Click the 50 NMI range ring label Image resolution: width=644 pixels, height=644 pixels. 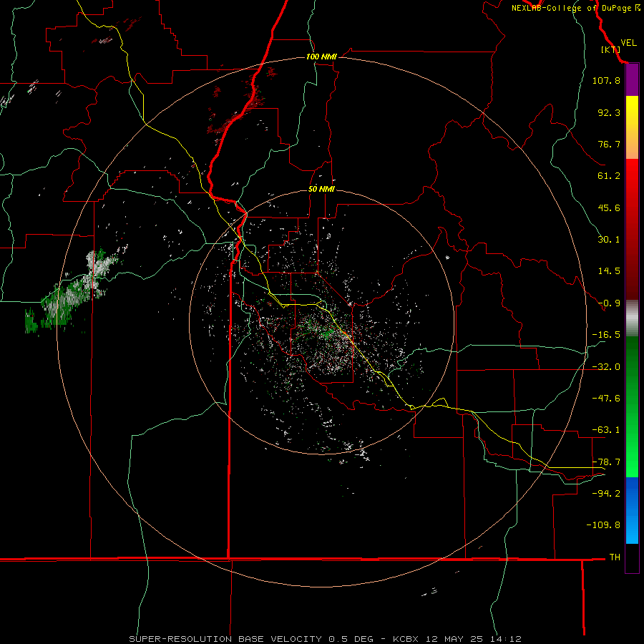321,189
